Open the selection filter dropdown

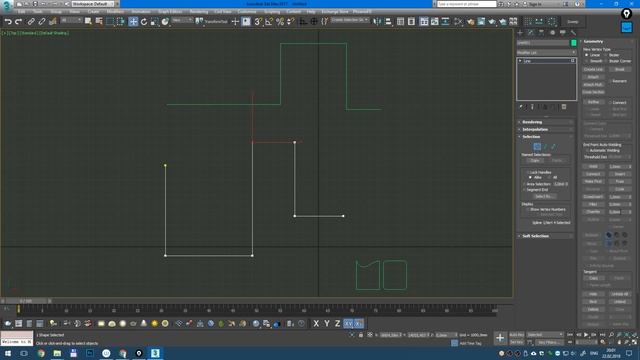click(x=71, y=20)
